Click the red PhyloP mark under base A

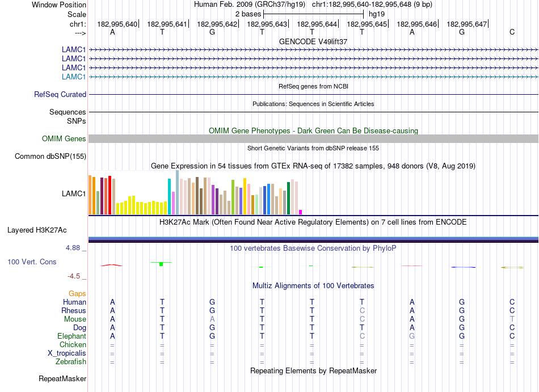pyautogui.click(x=111, y=265)
